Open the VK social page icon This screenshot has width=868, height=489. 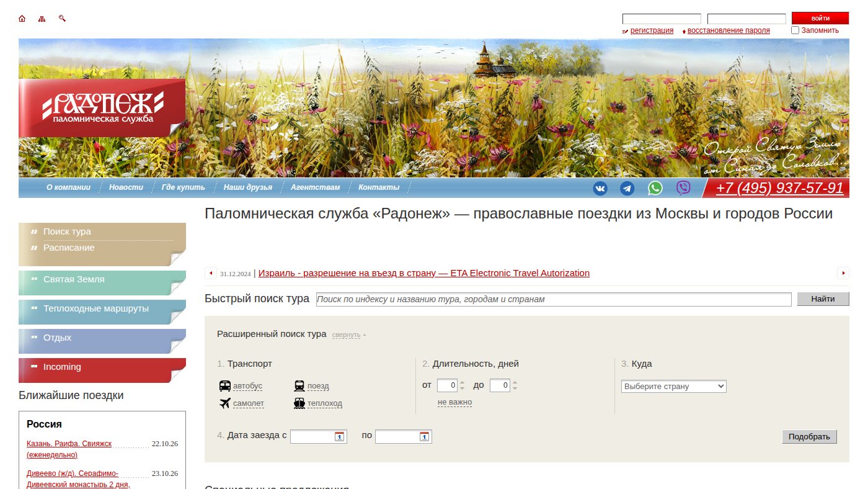[600, 188]
